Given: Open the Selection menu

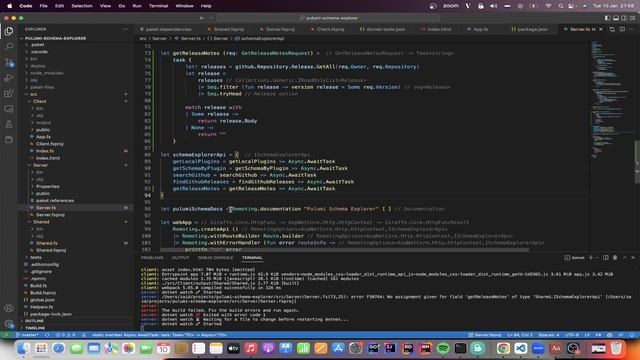Looking at the screenshot, I should (82, 6).
